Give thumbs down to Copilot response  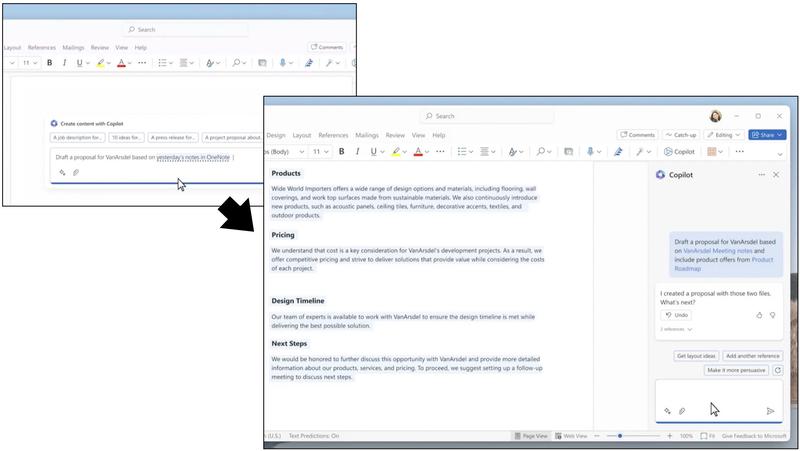click(772, 315)
